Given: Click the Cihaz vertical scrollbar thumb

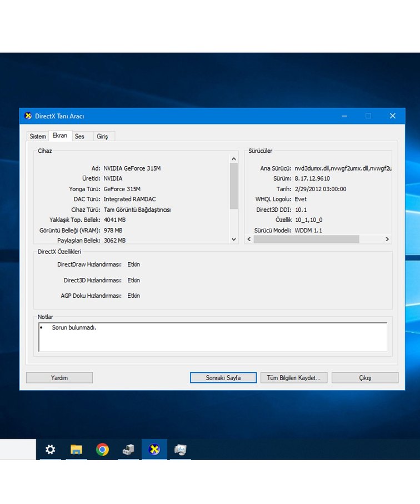Looking at the screenshot, I should click(234, 186).
